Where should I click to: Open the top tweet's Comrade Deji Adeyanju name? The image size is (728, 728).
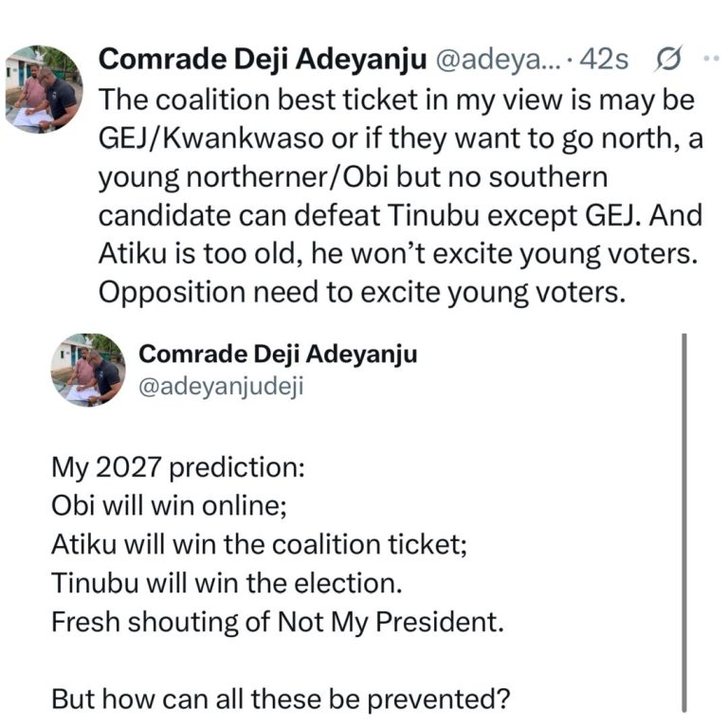click(262, 60)
